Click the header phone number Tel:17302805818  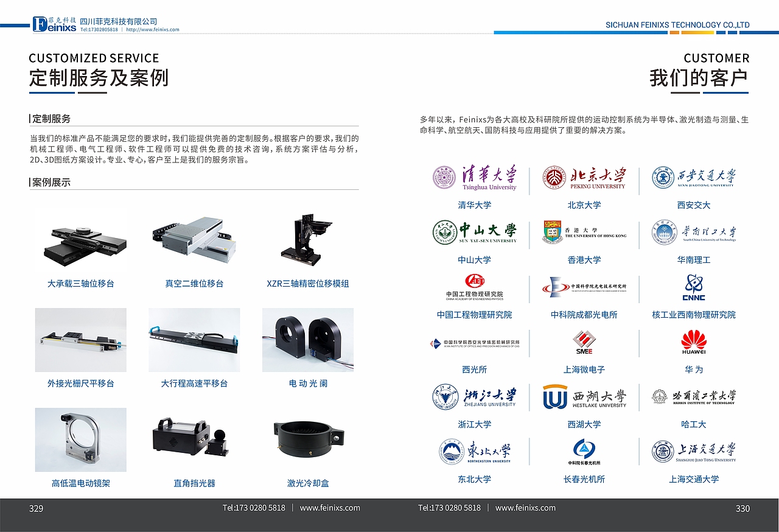pos(99,29)
